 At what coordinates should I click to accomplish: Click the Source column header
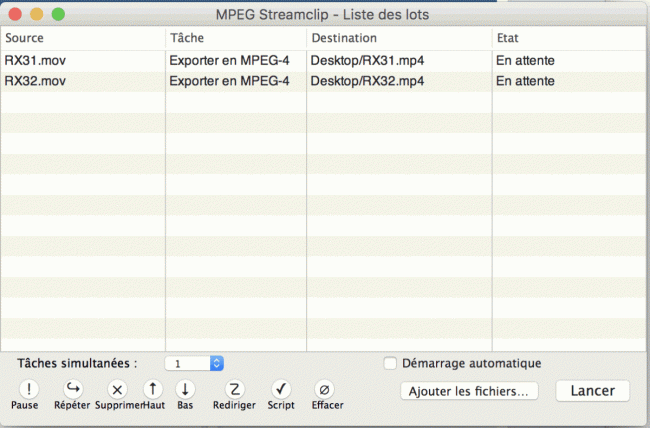(83, 38)
